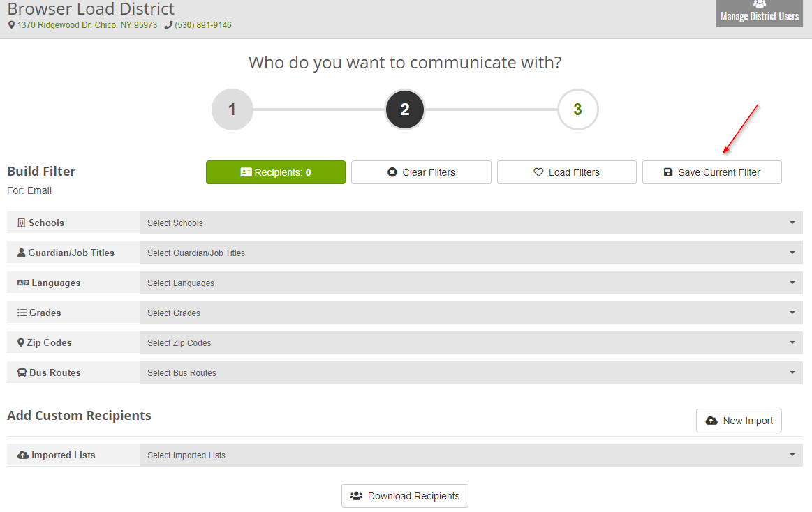Click the Save Current Filter disk icon
The width and height of the screenshot is (812, 512).
pos(668,172)
